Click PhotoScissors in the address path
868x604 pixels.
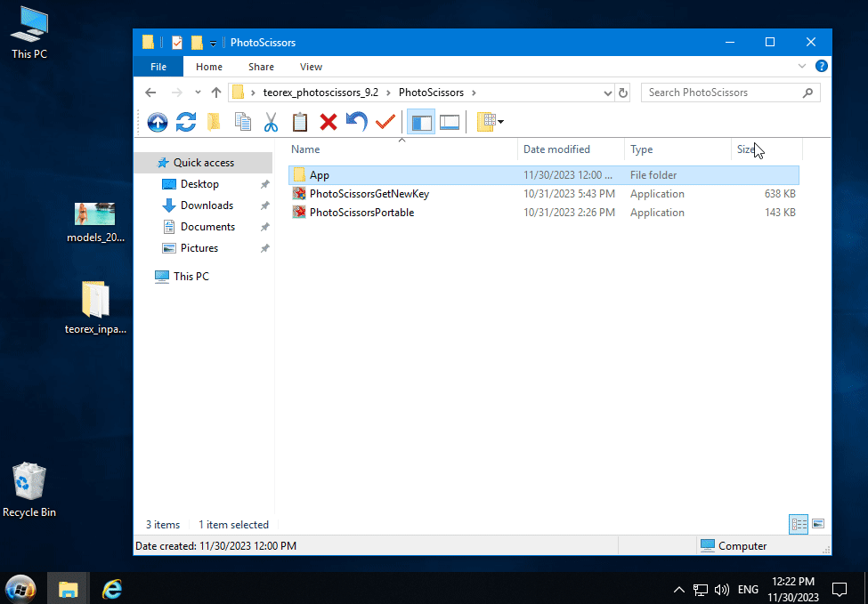coord(431,93)
